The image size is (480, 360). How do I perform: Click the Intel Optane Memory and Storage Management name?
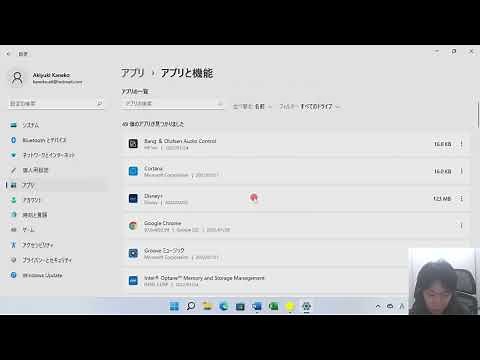(x=204, y=278)
